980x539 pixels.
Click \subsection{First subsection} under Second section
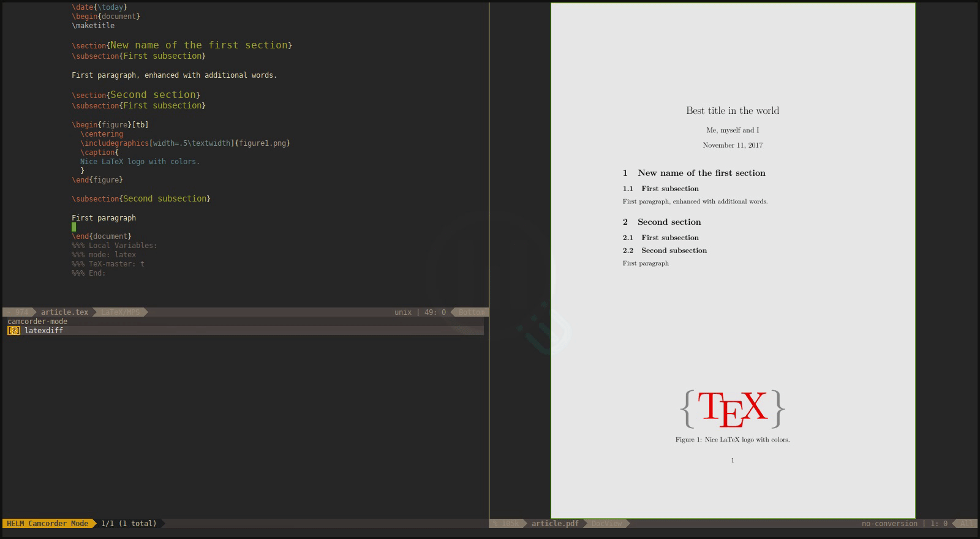(138, 105)
